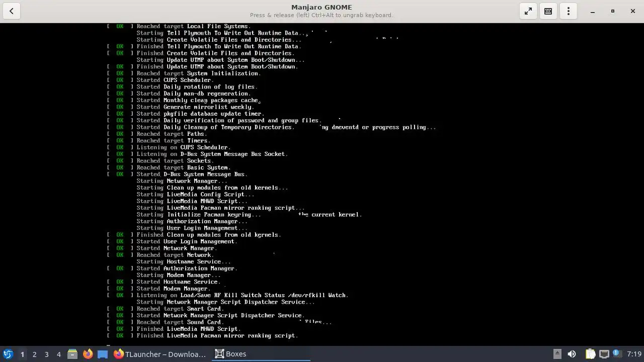The width and height of the screenshot is (644, 362).
Task: Switch to workspace 4
Action: pos(58,354)
